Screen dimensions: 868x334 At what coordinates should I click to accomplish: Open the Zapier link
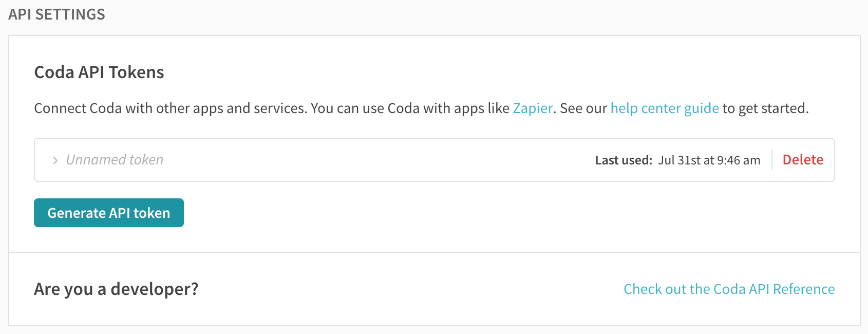click(533, 108)
